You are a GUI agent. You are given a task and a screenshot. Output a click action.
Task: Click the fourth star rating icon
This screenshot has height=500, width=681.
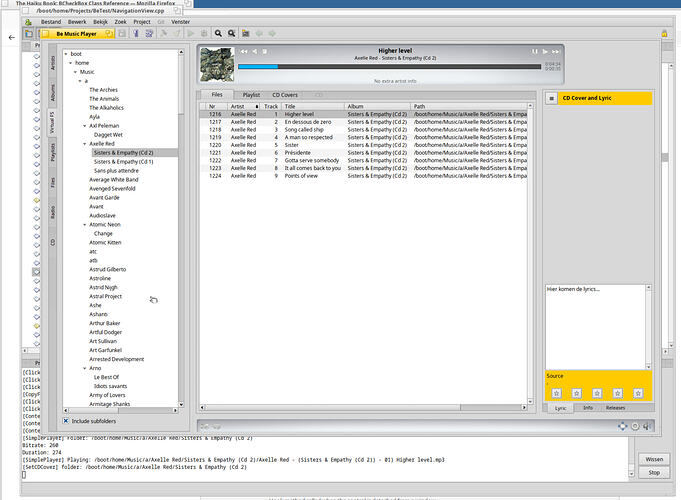point(618,393)
